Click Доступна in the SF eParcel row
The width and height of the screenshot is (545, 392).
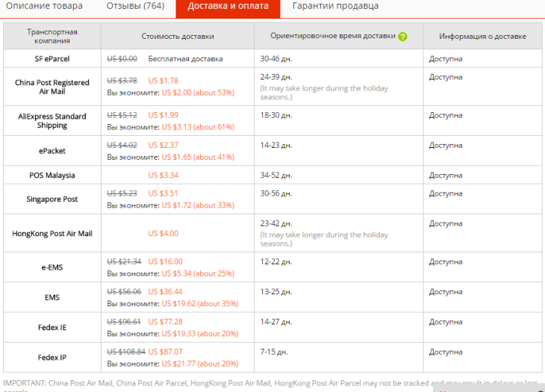[x=446, y=59]
